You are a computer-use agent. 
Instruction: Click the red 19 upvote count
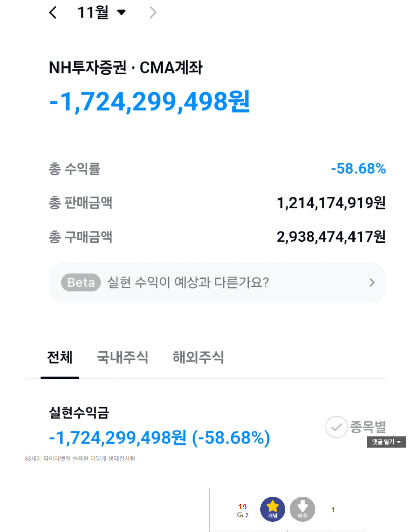pyautogui.click(x=242, y=506)
